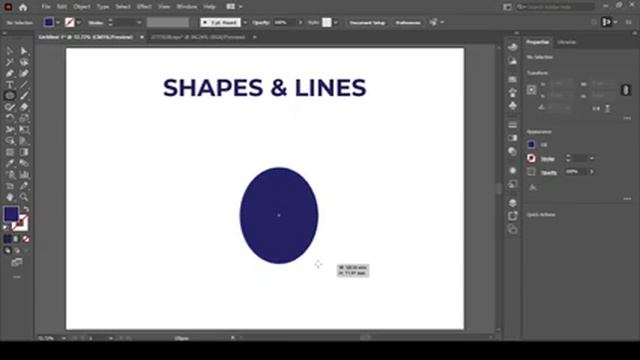
Task: Select the Ellipse tool
Action: [10, 96]
